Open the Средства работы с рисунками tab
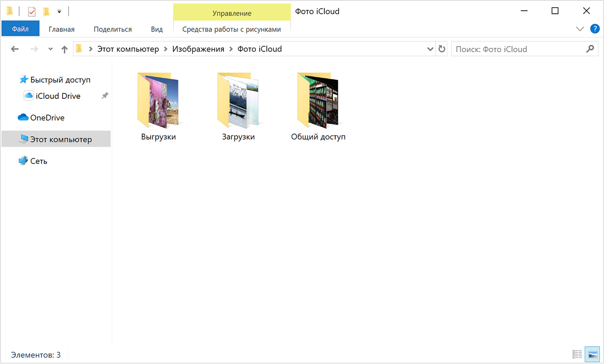Screen dimensions: 604x364 pos(232,29)
